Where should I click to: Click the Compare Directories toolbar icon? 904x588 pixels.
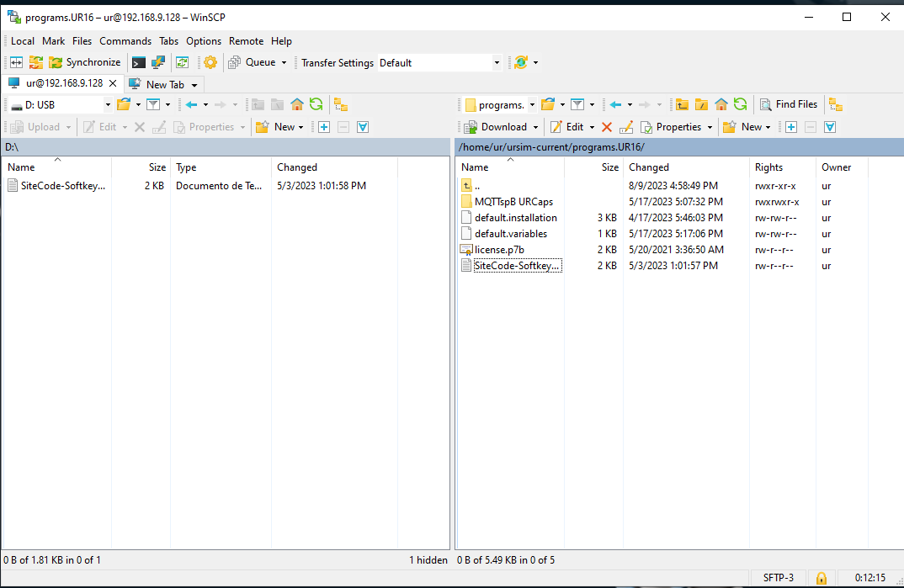click(16, 62)
